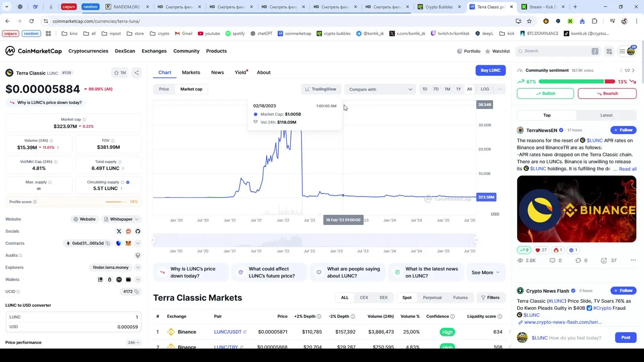Vote Bearish on community sentiment

point(607,94)
